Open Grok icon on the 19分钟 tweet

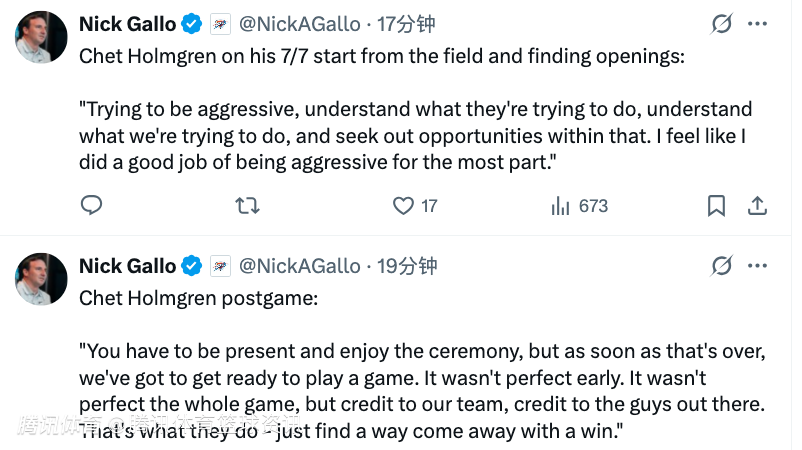(x=720, y=265)
